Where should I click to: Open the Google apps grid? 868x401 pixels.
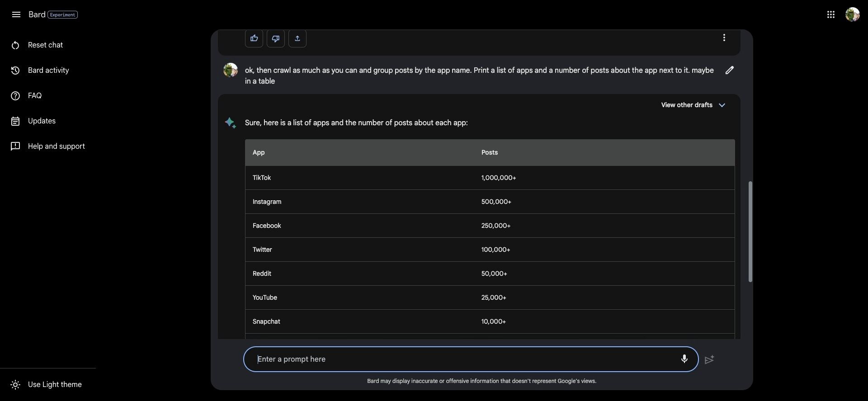click(830, 14)
